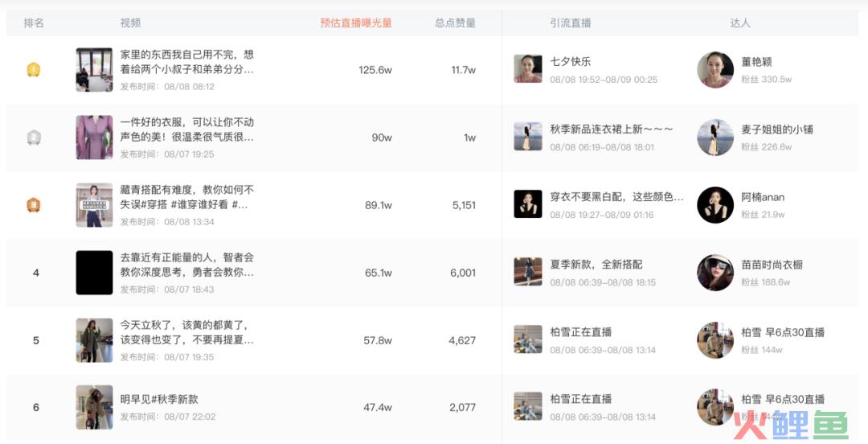
Task: Sort by 总点赞量 column header
Action: point(455,23)
